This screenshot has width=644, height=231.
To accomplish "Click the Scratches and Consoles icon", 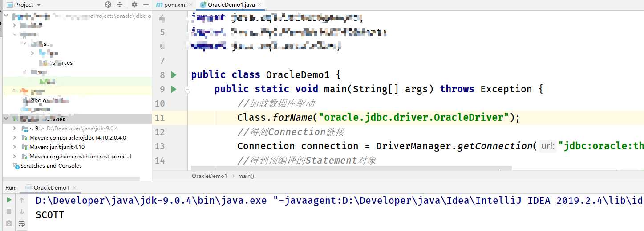I will point(16,165).
